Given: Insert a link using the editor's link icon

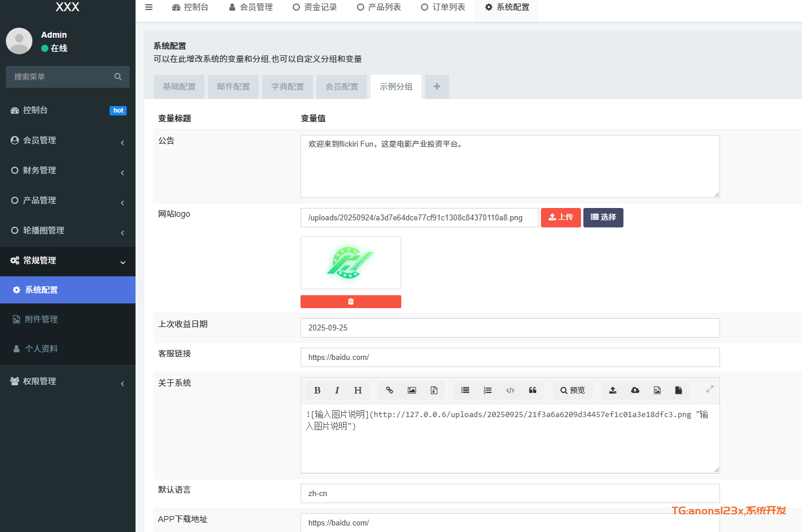Looking at the screenshot, I should tap(390, 390).
